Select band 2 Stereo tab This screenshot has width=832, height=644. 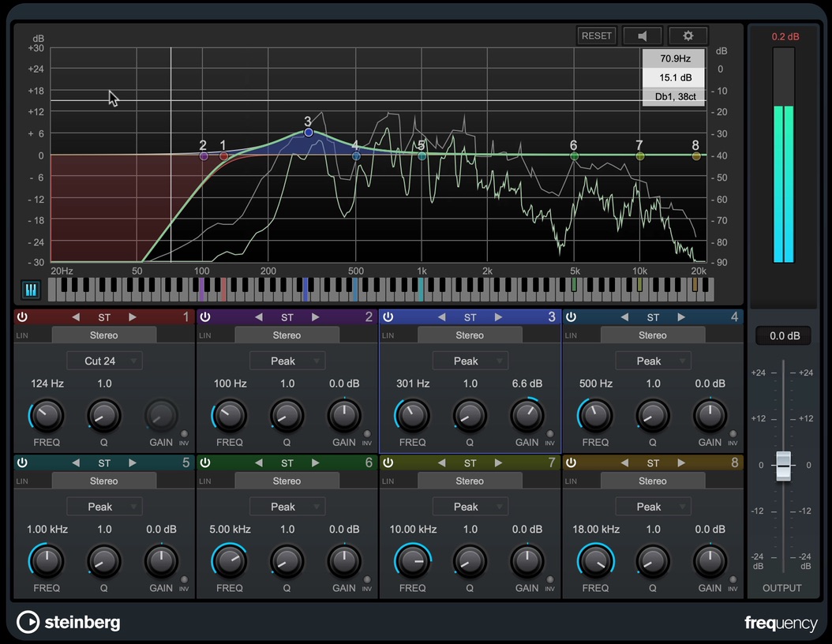287,335
